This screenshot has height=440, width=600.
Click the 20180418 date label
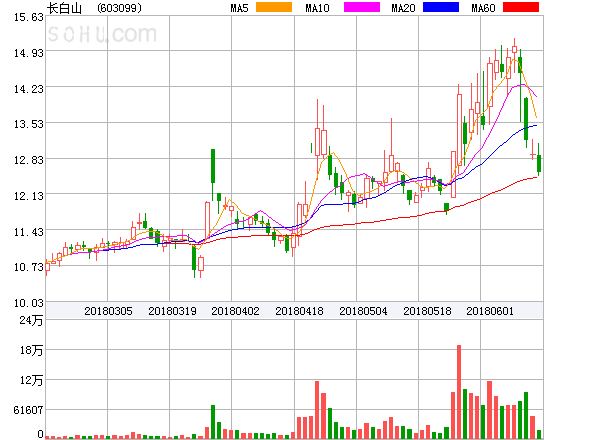click(299, 311)
